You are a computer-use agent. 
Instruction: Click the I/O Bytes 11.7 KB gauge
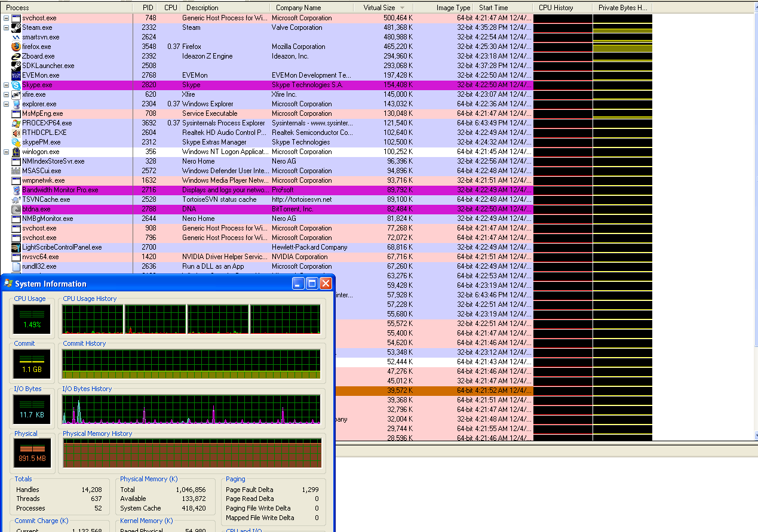[32, 410]
